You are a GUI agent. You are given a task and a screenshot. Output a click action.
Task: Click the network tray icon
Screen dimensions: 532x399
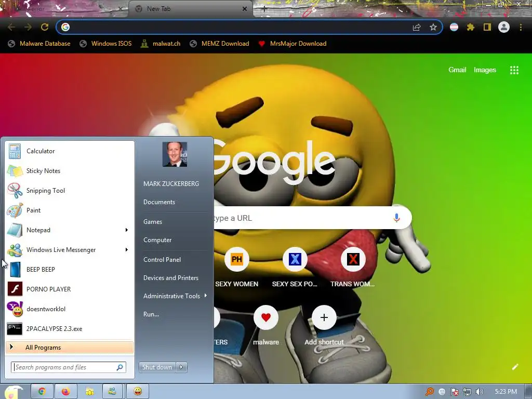click(467, 392)
